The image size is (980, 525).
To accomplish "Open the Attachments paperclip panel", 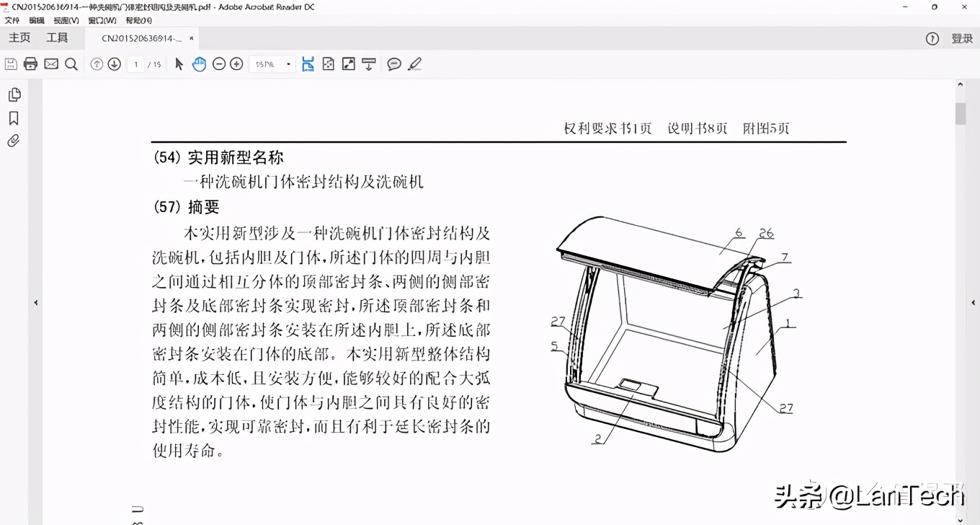I will tap(14, 141).
